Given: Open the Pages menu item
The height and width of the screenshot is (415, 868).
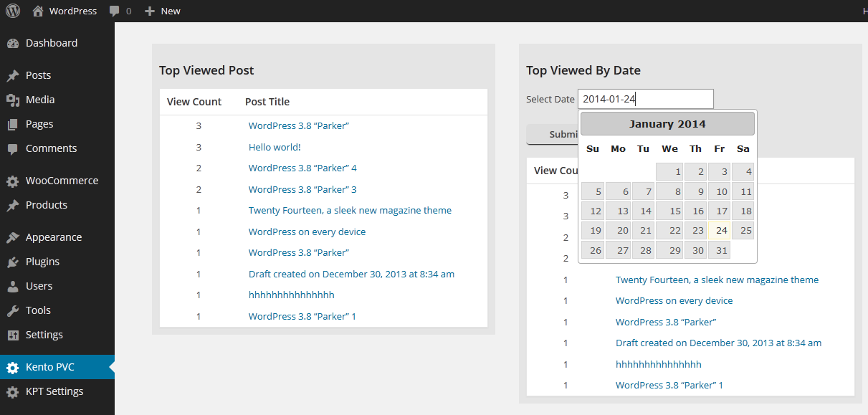Looking at the screenshot, I should pyautogui.click(x=57, y=124).
